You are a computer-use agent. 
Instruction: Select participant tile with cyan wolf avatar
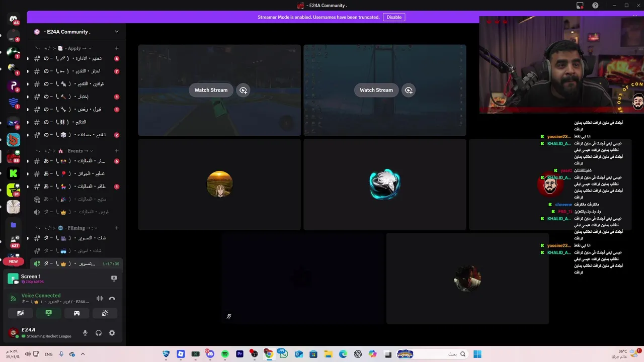click(x=385, y=185)
